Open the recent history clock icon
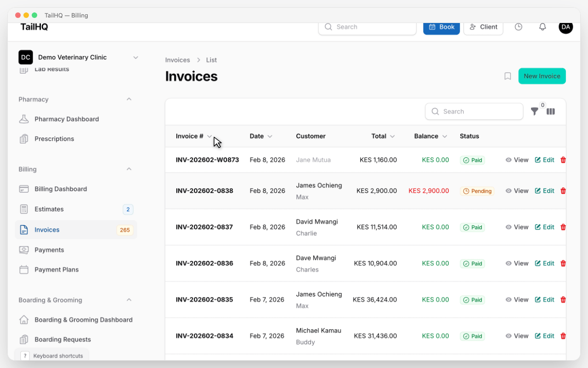Viewport: 588px width, 368px height. tap(518, 27)
